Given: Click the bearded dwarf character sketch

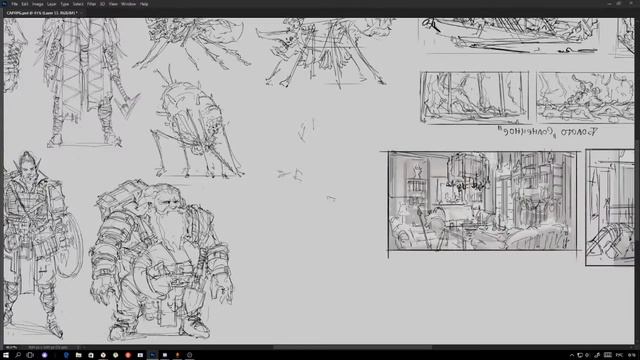Looking at the screenshot, I should point(161,261).
